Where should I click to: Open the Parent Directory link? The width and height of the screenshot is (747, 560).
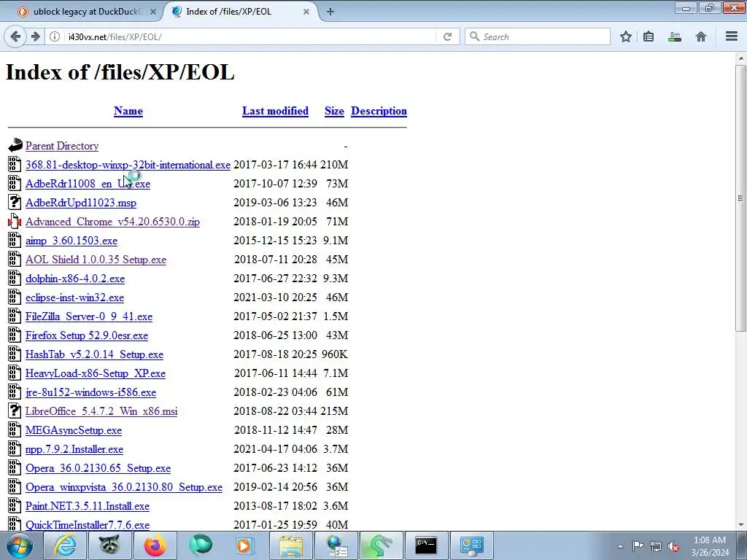62,146
